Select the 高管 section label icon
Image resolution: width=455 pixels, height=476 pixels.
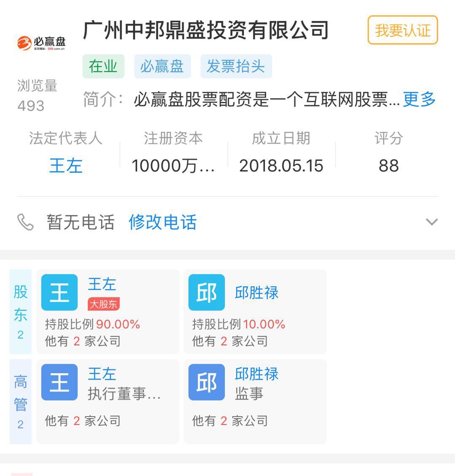[21, 399]
